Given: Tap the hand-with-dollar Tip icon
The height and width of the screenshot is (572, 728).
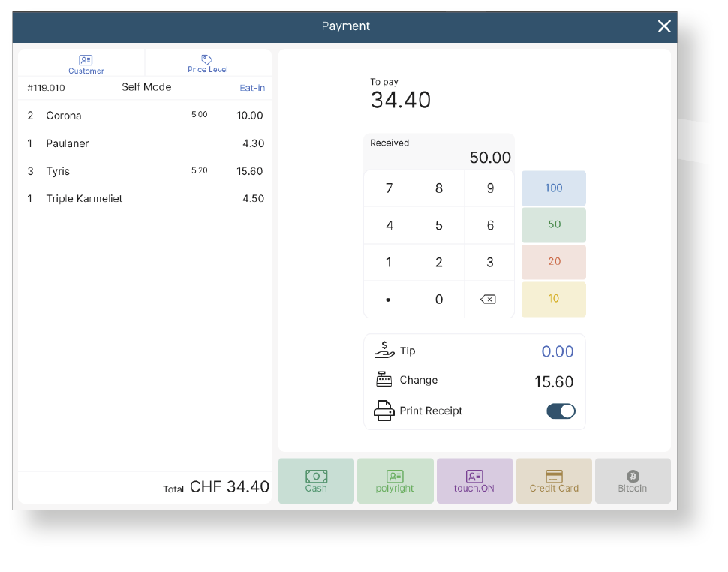Looking at the screenshot, I should pos(384,351).
